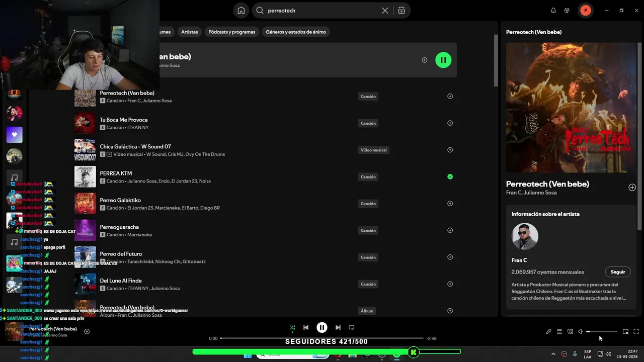Add Perreo Galaktiko to library
This screenshot has width=644, height=362.
click(450, 204)
